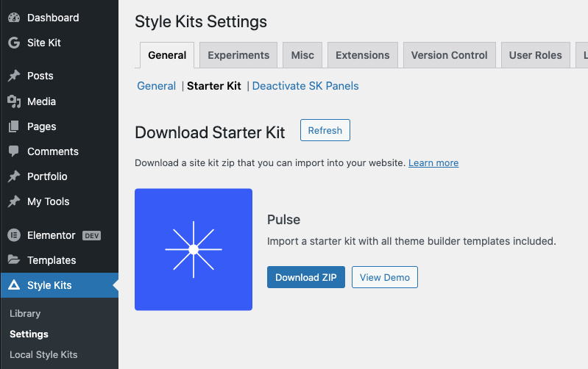Image resolution: width=588 pixels, height=369 pixels.
Task: Click the View Demo button
Action: [x=385, y=277]
